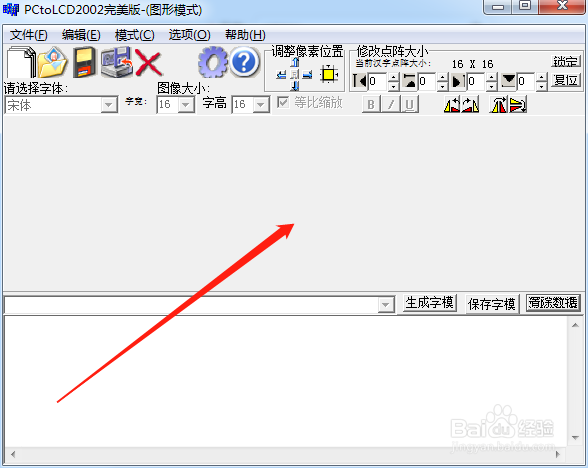Shift pixels right with the right arrow

pos(308,75)
